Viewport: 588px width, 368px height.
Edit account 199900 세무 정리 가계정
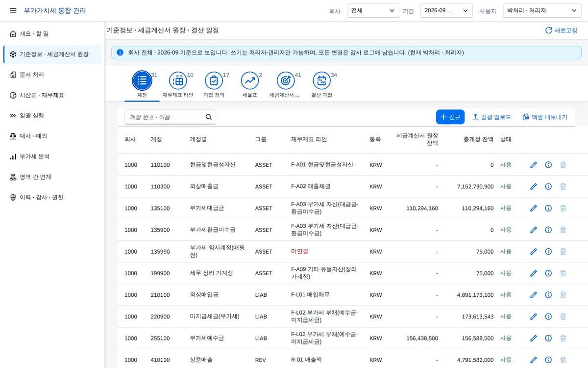point(534,273)
